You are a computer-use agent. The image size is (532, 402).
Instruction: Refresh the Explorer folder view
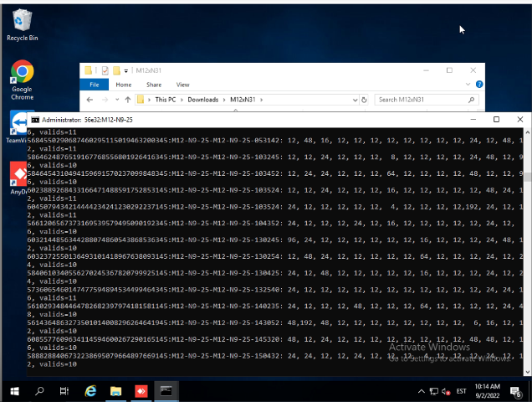click(x=364, y=100)
